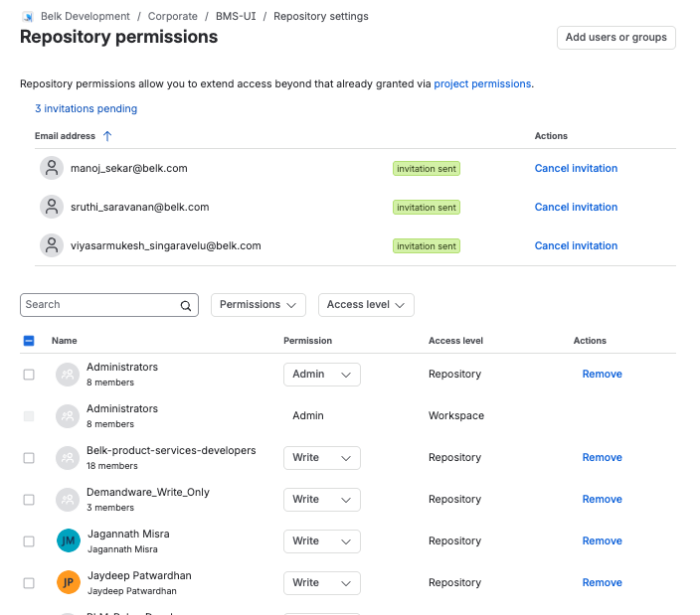Open the Permissions filter dropdown
Image resolution: width=700 pixels, height=615 pixels.
pyautogui.click(x=259, y=305)
